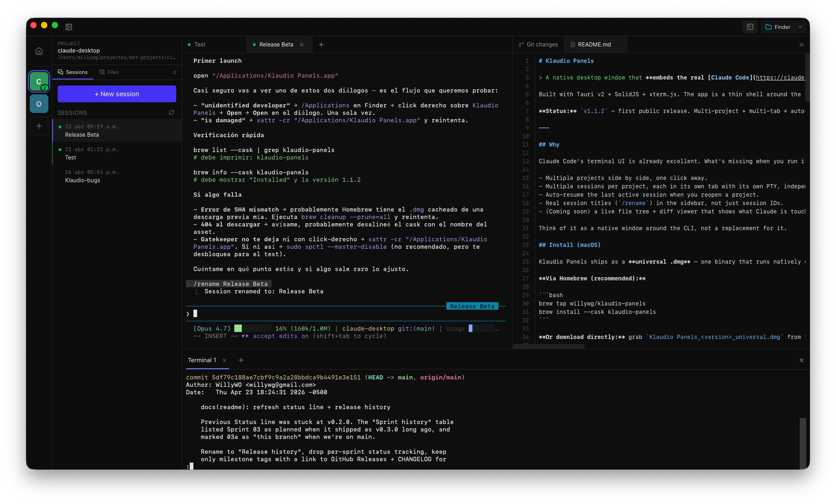Click the project name claude-desktop
This screenshot has width=836, height=504.
click(x=79, y=51)
